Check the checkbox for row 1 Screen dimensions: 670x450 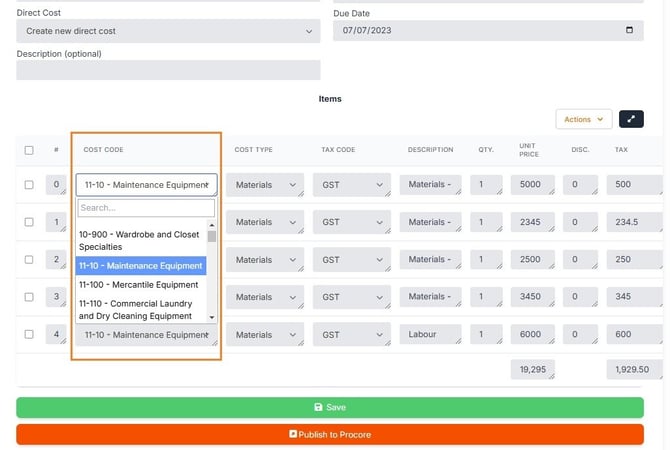pyautogui.click(x=29, y=222)
